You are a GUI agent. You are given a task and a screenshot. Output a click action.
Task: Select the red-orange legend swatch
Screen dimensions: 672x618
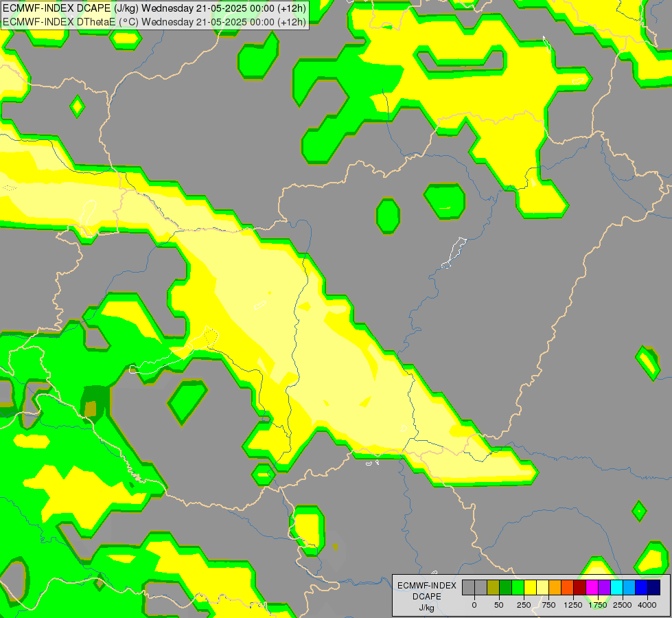tap(568, 587)
